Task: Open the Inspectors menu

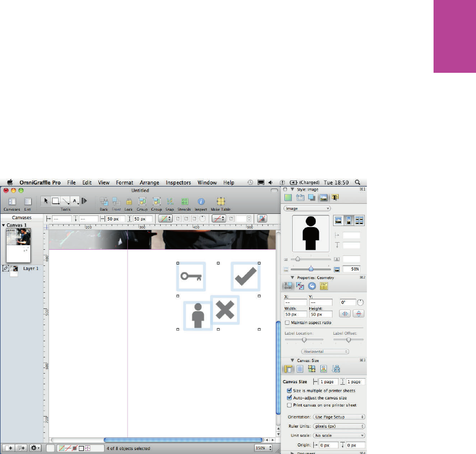Action: click(x=178, y=183)
